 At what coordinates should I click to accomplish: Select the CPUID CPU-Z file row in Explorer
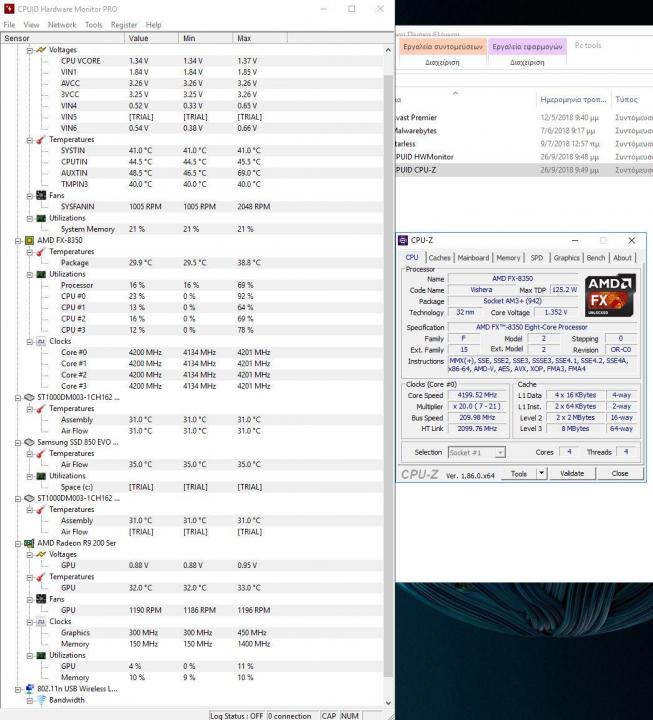(x=524, y=170)
